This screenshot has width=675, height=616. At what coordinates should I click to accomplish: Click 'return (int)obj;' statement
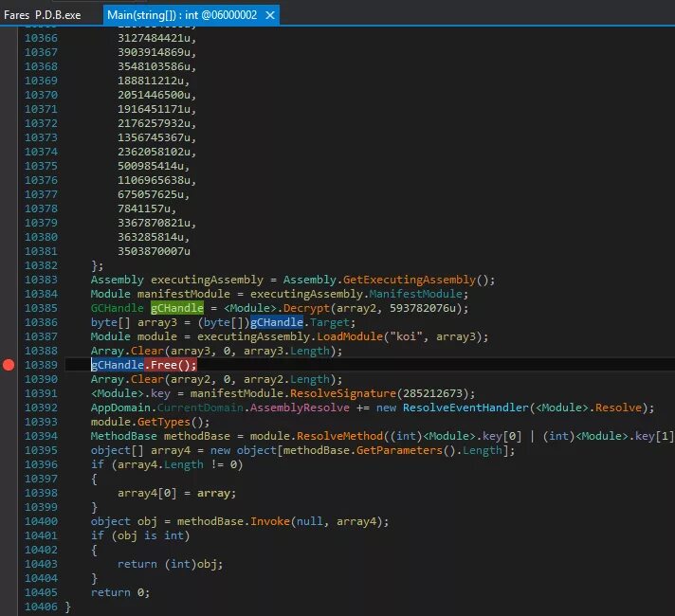pyautogui.click(x=171, y=564)
